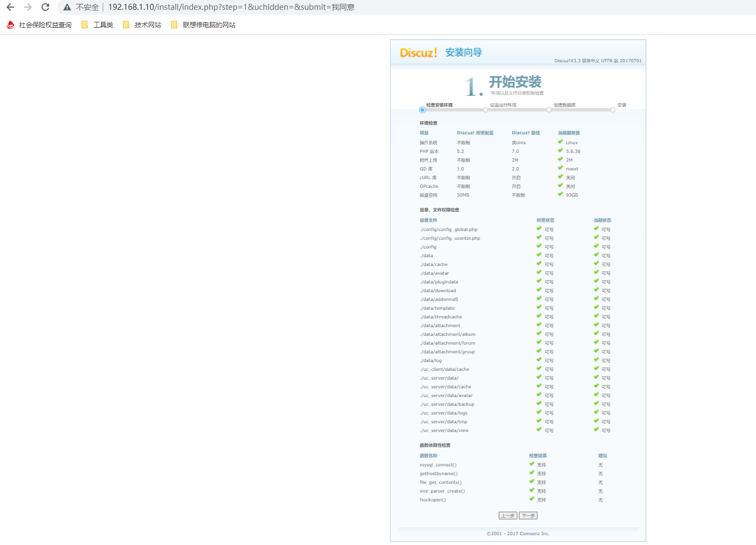Click the Discuz! logo

point(418,53)
